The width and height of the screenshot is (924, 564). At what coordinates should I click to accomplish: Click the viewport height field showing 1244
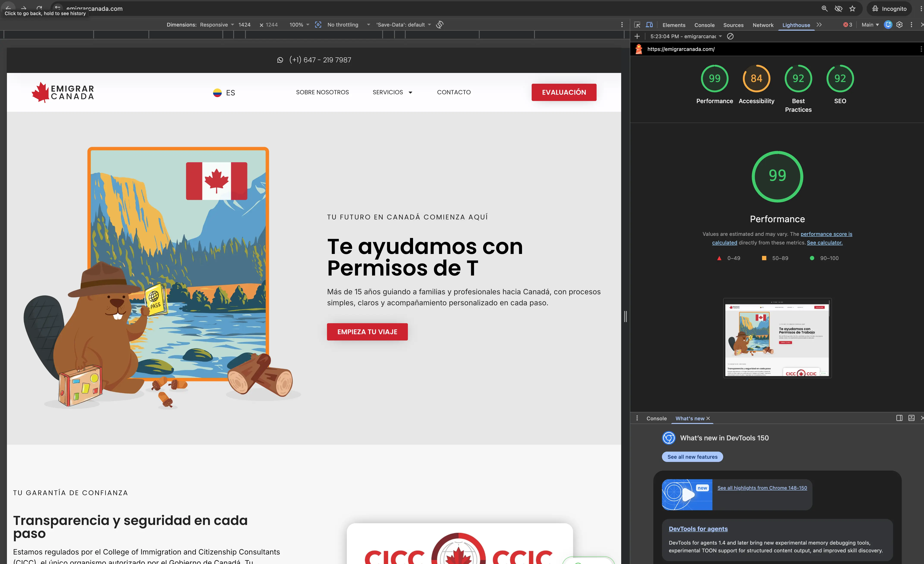(272, 25)
